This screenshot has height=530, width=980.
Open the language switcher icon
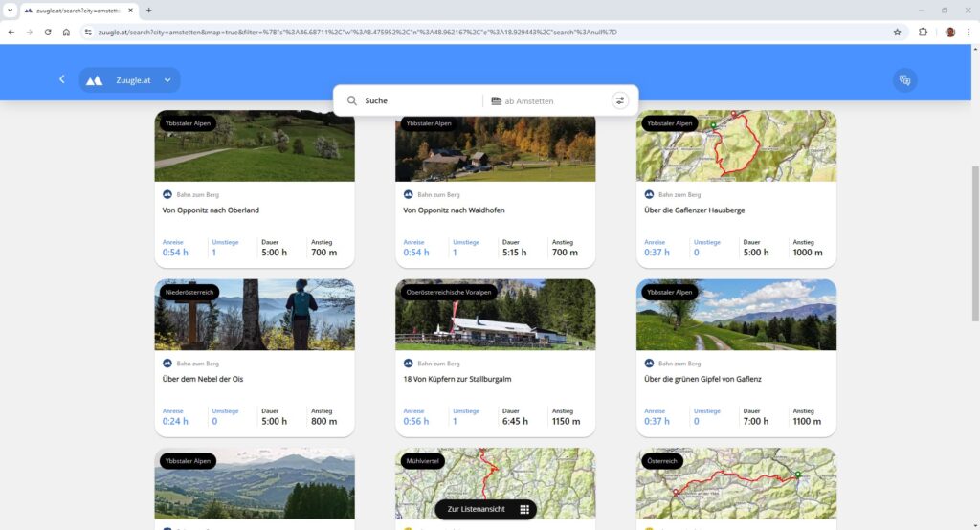[x=904, y=80]
